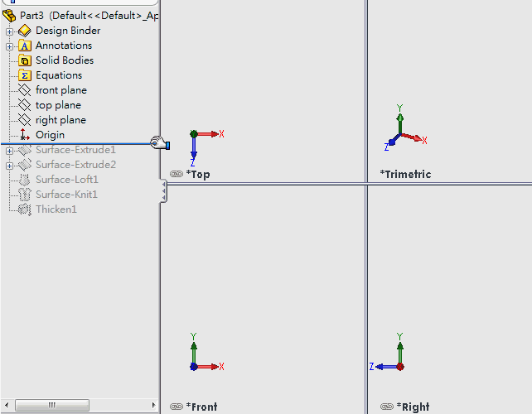Expand the Surface-Extrude1 feature
This screenshot has height=414, width=532.
click(9, 151)
